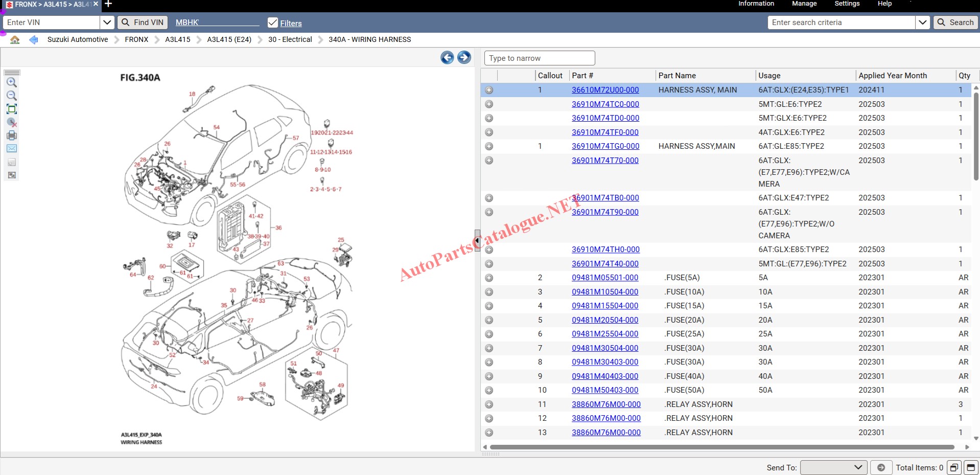
Task: Go to previous figure arrow
Action: [447, 57]
